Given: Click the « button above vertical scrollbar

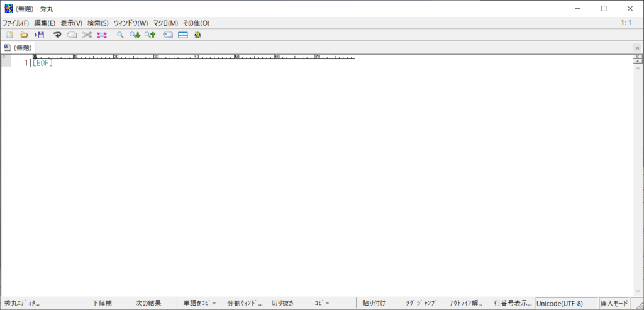Looking at the screenshot, I should pos(638,56).
